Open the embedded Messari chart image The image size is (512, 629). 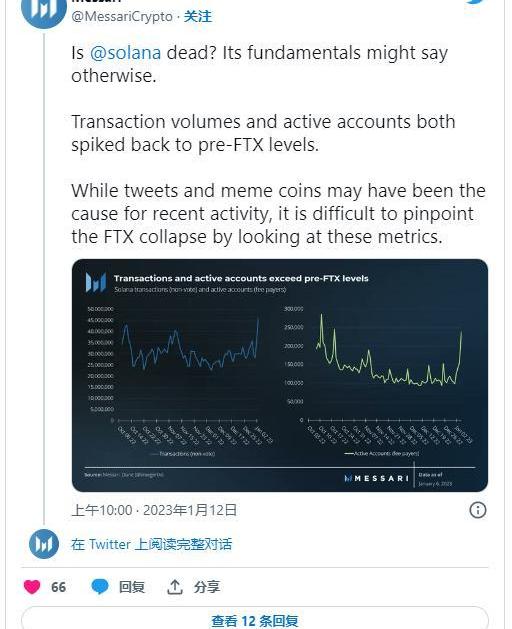tap(280, 375)
